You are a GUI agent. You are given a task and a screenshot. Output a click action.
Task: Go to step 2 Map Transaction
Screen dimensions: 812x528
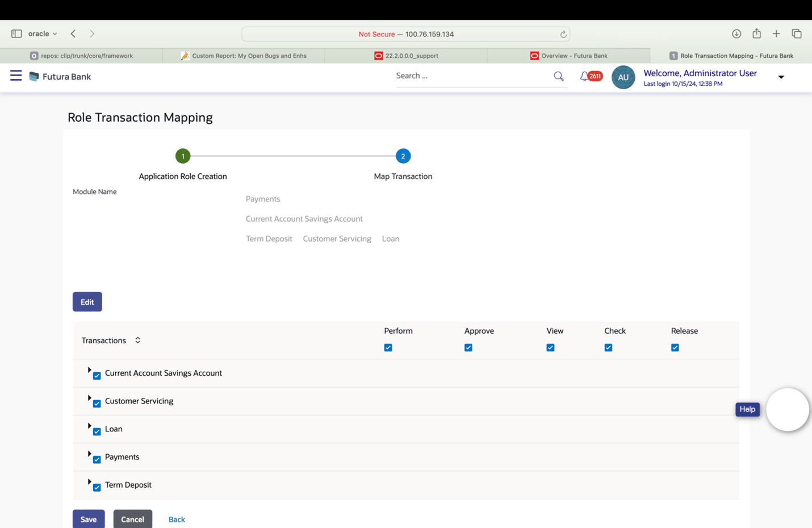(x=403, y=156)
